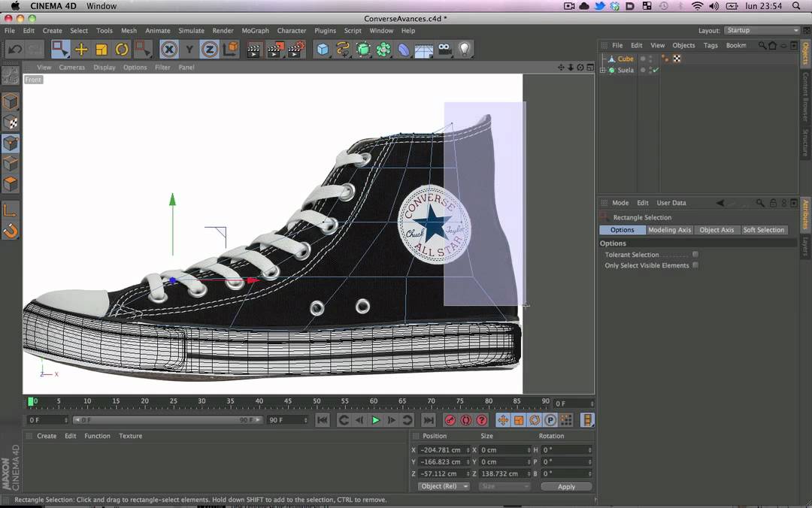
Task: Open the Deformer objects icon
Action: click(404, 50)
